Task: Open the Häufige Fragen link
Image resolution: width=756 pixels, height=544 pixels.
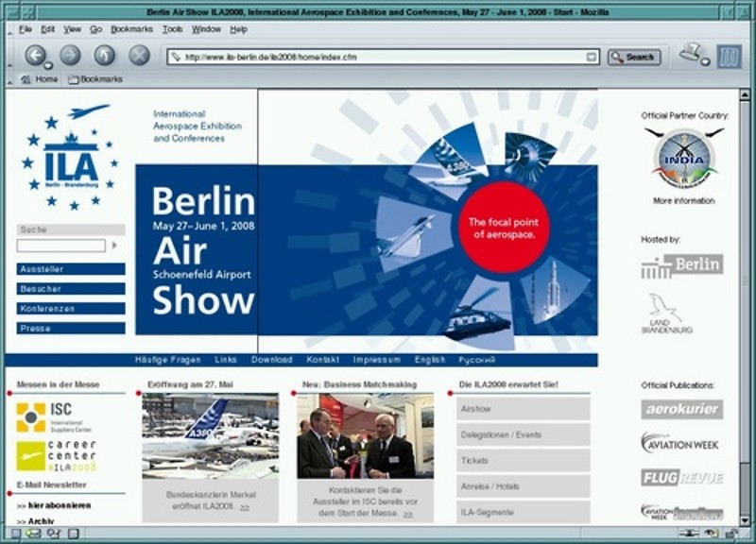Action: pos(167,360)
